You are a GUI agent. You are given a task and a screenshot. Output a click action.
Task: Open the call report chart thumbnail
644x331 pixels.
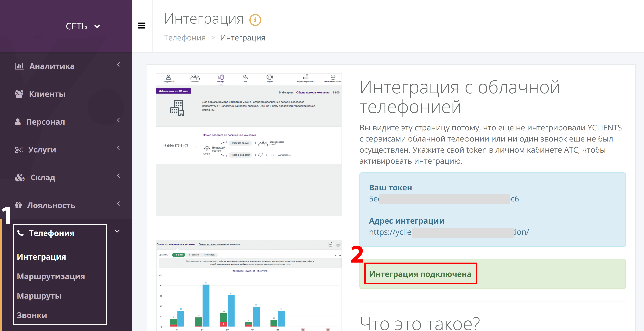[x=249, y=286]
